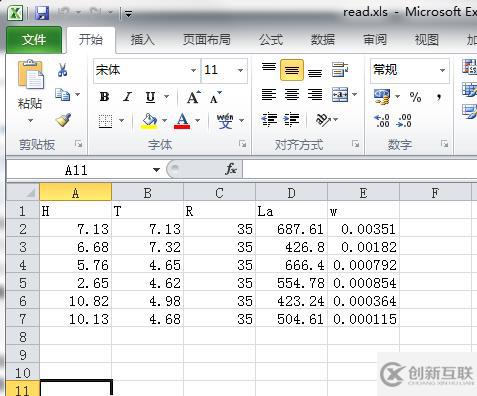Screen dimensions: 477x396
Task: Click the Align Text Right icon
Action: coord(315,95)
